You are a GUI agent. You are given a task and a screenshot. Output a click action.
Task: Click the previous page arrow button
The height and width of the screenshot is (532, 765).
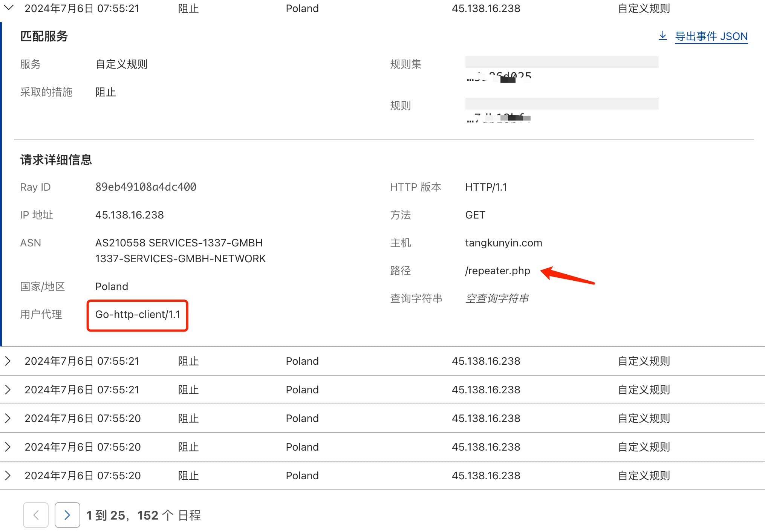point(36,515)
